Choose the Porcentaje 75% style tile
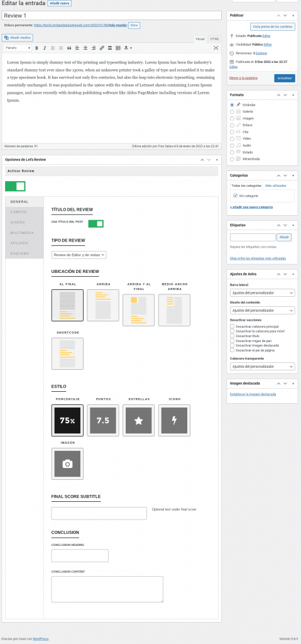The image size is (301, 644). tap(67, 420)
